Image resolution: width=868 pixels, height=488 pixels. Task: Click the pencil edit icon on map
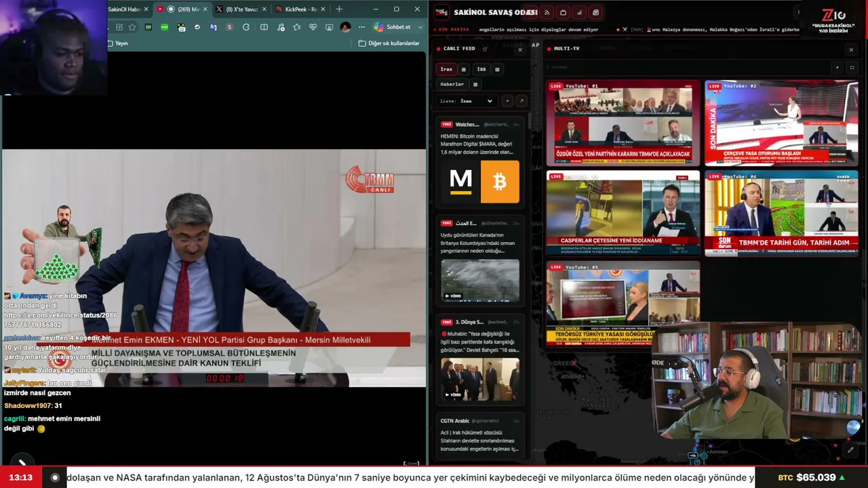850,449
